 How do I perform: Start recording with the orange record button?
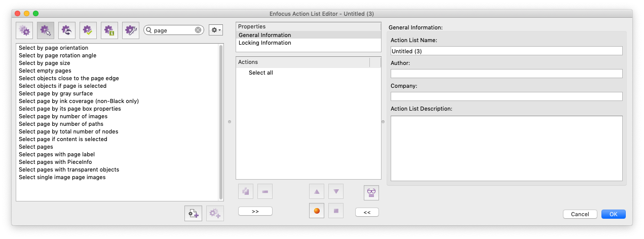[317, 211]
